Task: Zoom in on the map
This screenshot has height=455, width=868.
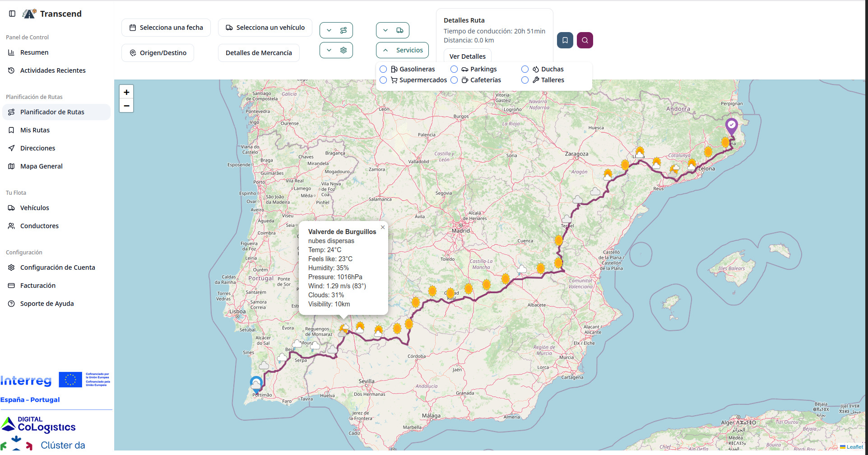Action: pyautogui.click(x=126, y=92)
